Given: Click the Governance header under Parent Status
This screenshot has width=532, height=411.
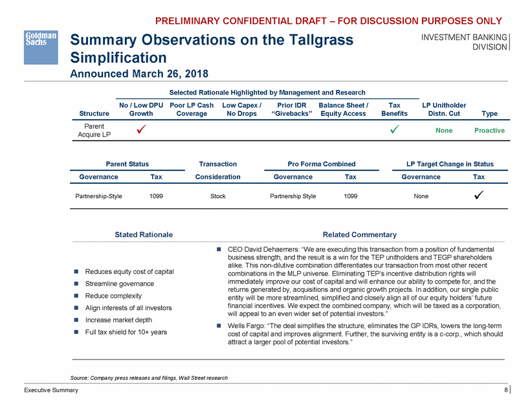Looking at the screenshot, I should coord(99,177).
